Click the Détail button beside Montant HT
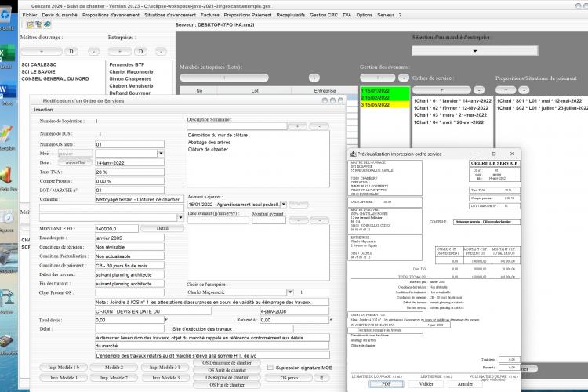588x392 pixels. pyautogui.click(x=162, y=228)
